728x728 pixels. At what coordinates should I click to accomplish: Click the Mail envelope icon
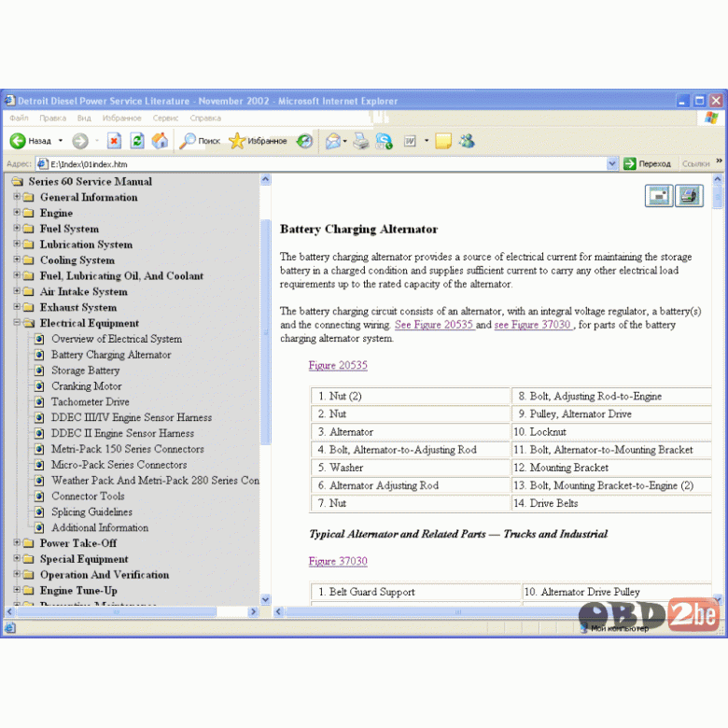(x=332, y=141)
